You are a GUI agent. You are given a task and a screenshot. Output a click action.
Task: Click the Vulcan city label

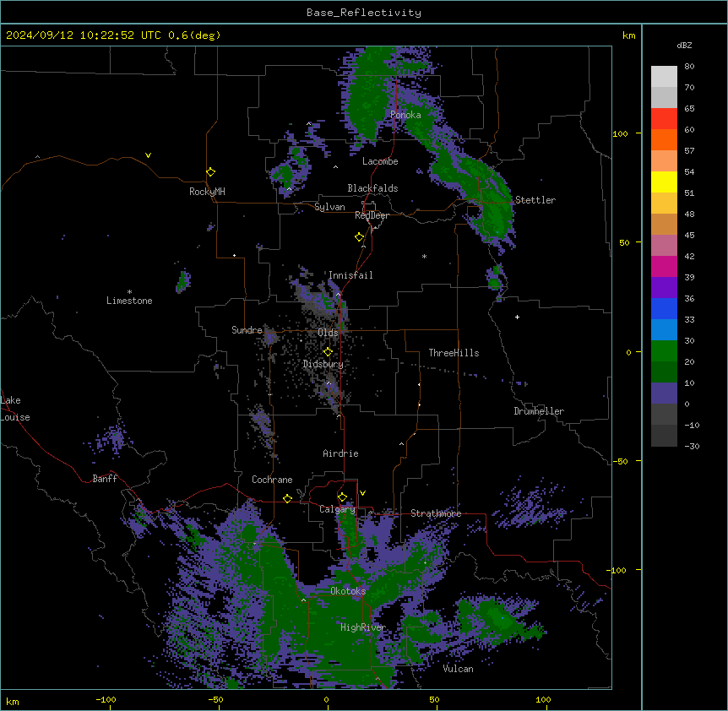[458, 669]
